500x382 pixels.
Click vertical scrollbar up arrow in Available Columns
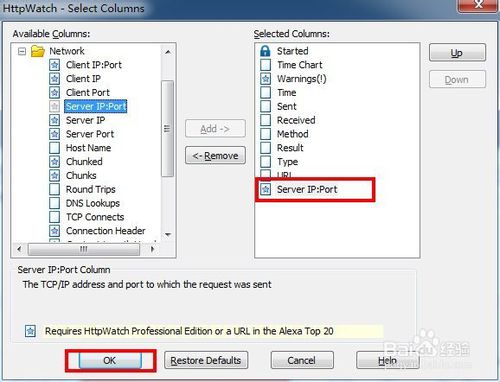[x=168, y=52]
